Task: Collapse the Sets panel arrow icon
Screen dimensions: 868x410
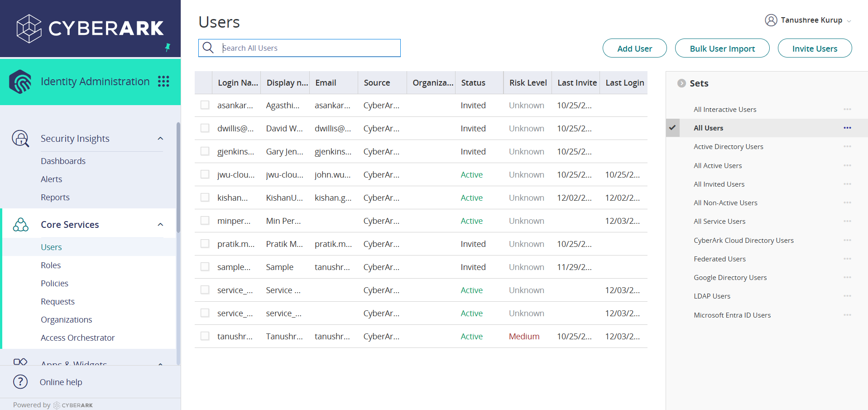Action: 681,83
